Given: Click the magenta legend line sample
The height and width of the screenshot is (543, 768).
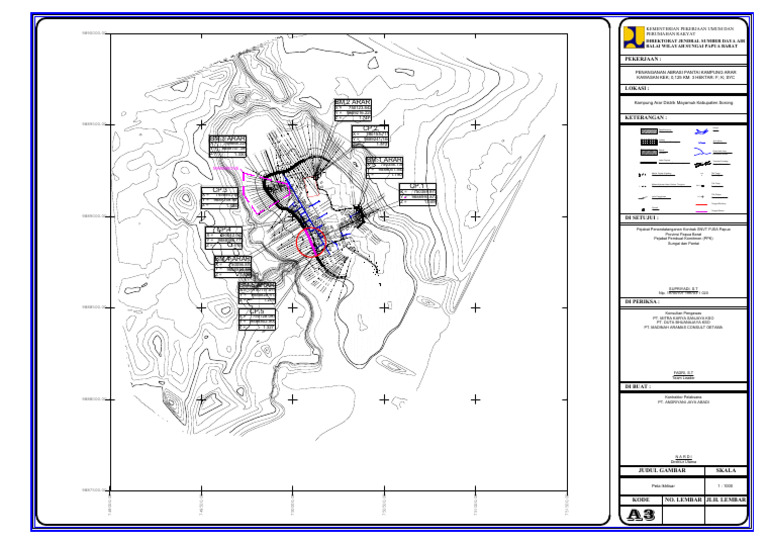Looking at the screenshot, I should [702, 212].
